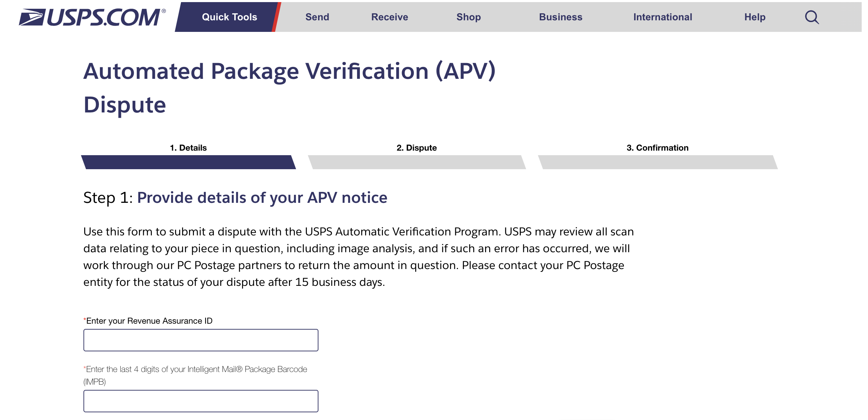Open the Business navigation menu
868x420 pixels.
coord(560,17)
